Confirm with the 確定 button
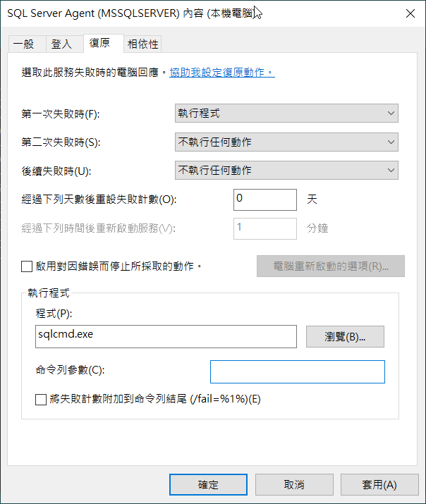Image resolution: width=426 pixels, height=504 pixels. [208, 485]
